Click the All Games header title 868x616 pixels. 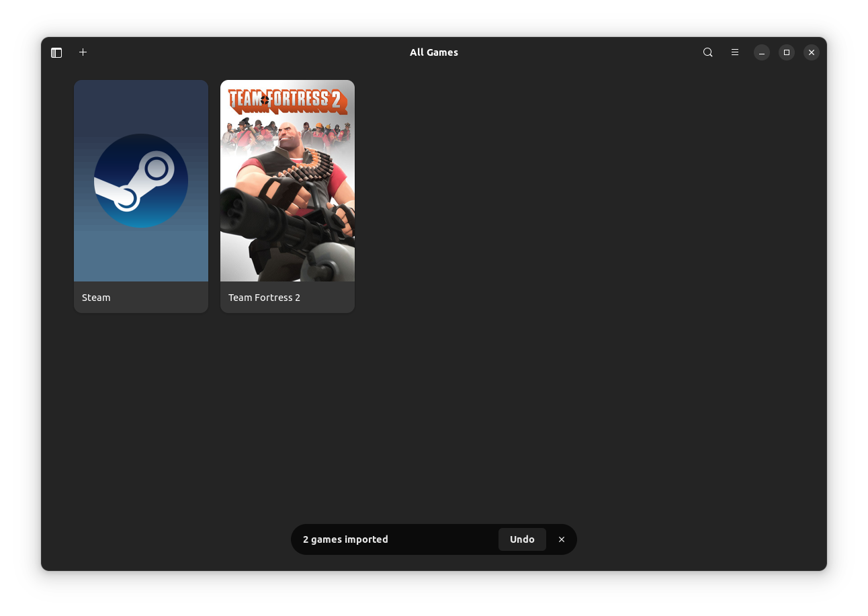pyautogui.click(x=434, y=52)
